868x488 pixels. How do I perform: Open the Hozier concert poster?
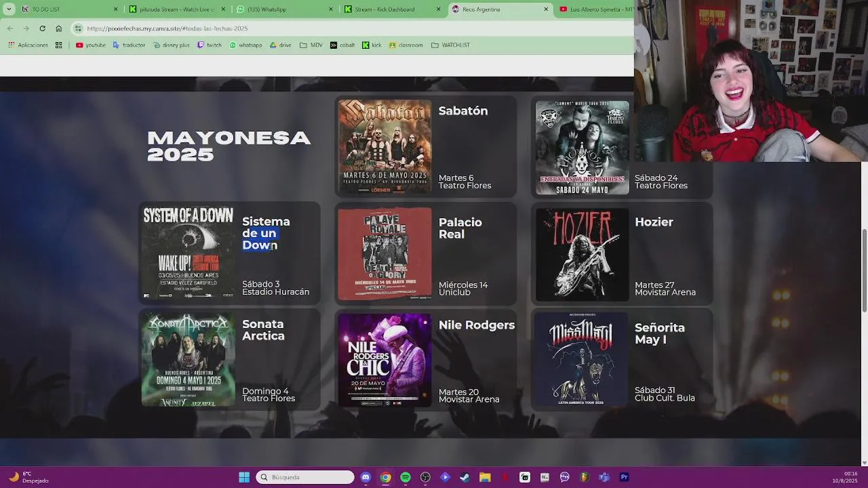point(582,254)
